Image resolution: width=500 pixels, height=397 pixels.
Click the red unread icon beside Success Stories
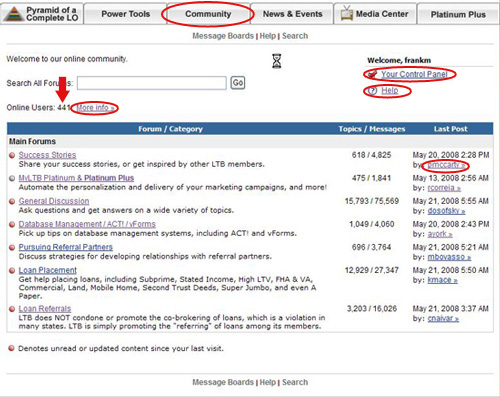(x=12, y=155)
